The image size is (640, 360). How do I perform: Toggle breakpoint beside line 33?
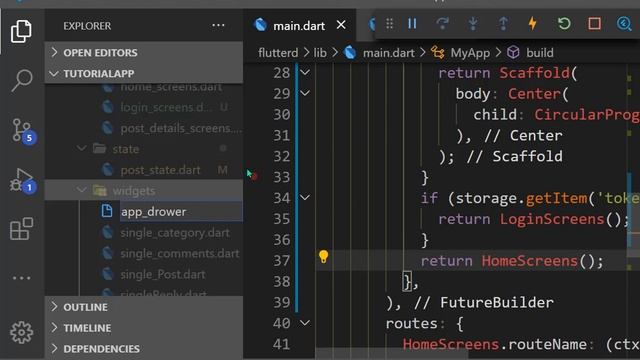pyautogui.click(x=254, y=176)
